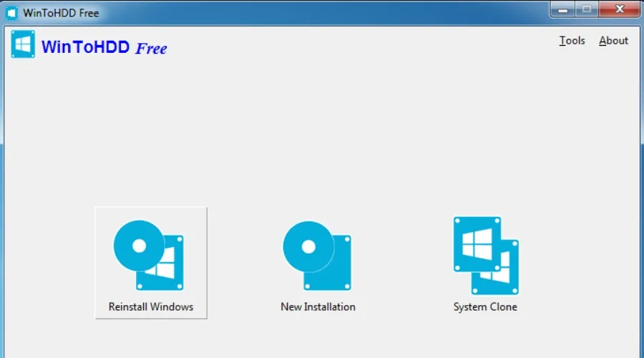644x358 pixels.
Task: Open the About menu
Action: click(613, 41)
